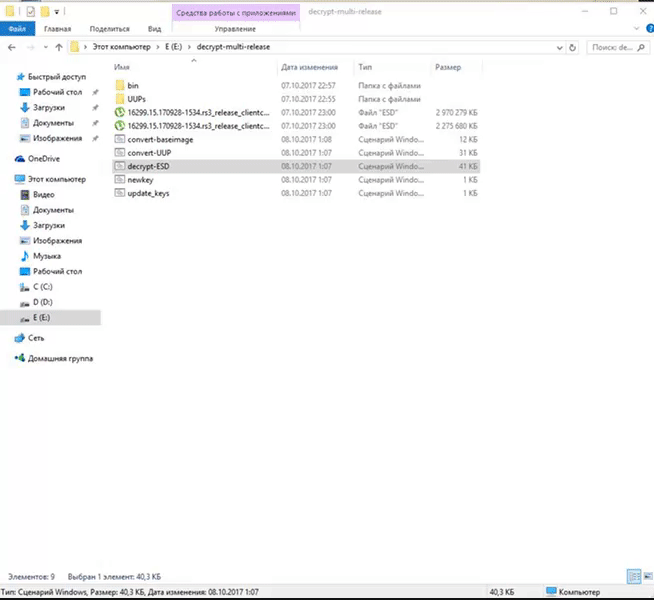The width and height of the screenshot is (654, 600).
Task: Open quick access toolbar customize dropdown
Action: click(x=57, y=12)
